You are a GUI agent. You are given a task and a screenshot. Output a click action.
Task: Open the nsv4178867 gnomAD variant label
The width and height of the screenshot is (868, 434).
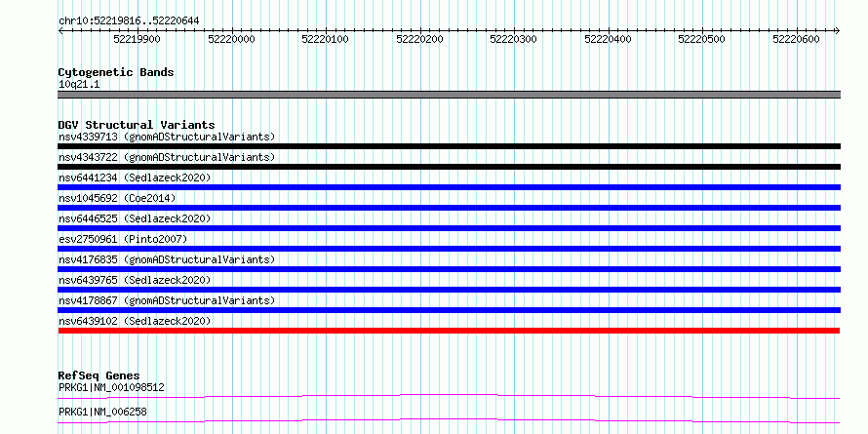coord(167,300)
